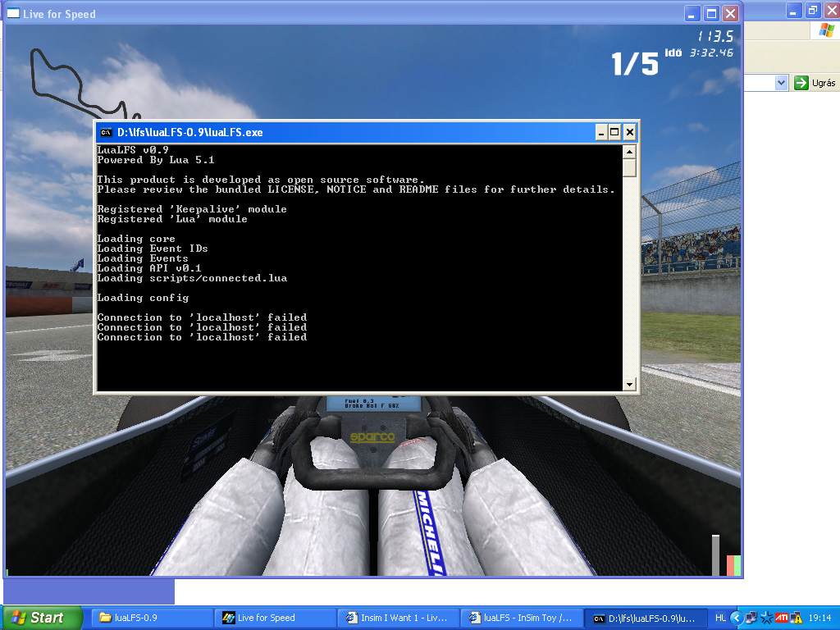Click the dashboard fuel display in cockpit

click(372, 404)
